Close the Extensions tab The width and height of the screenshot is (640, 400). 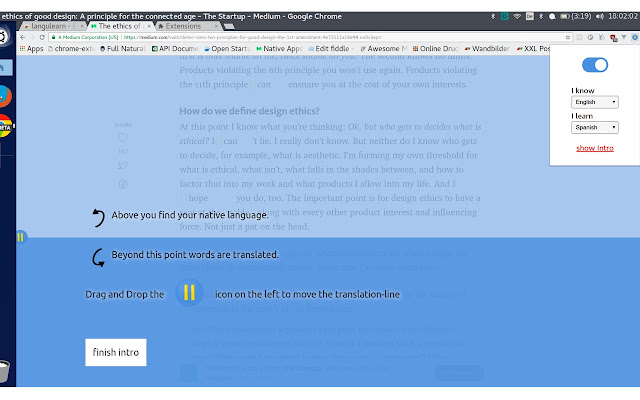(x=216, y=26)
